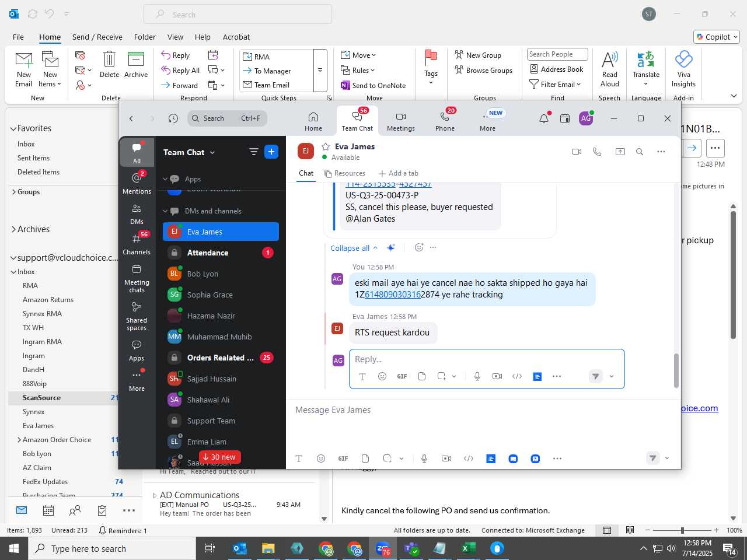Image resolution: width=747 pixels, height=560 pixels.
Task: Collapse the Apps section in chat list
Action: [165, 179]
